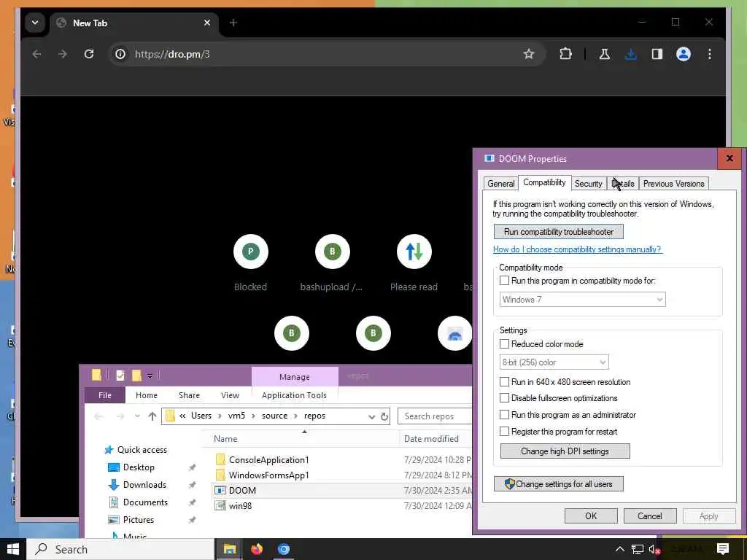
Task: Open Downloads in navigation pane
Action: tap(144, 485)
